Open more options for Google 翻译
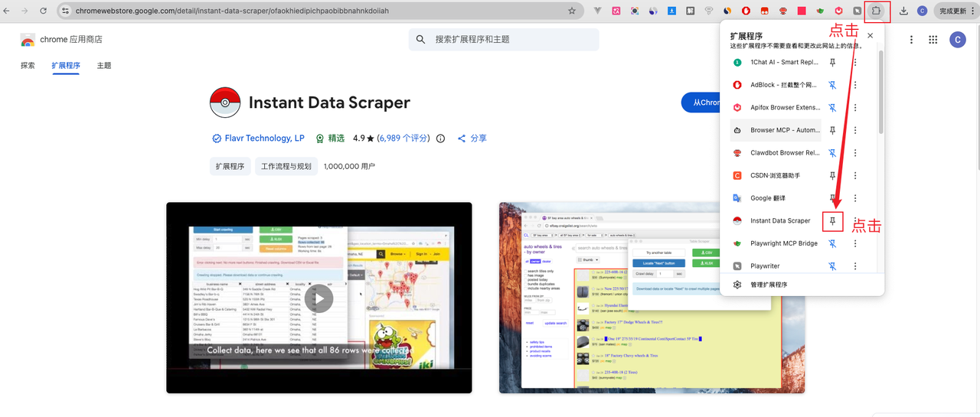The height and width of the screenshot is (417, 980). tap(855, 198)
